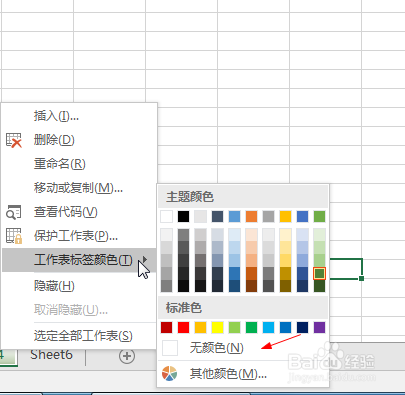The width and height of the screenshot is (405, 395).
Task: Pick blue-gray theme color in top row
Action: [x=218, y=216]
